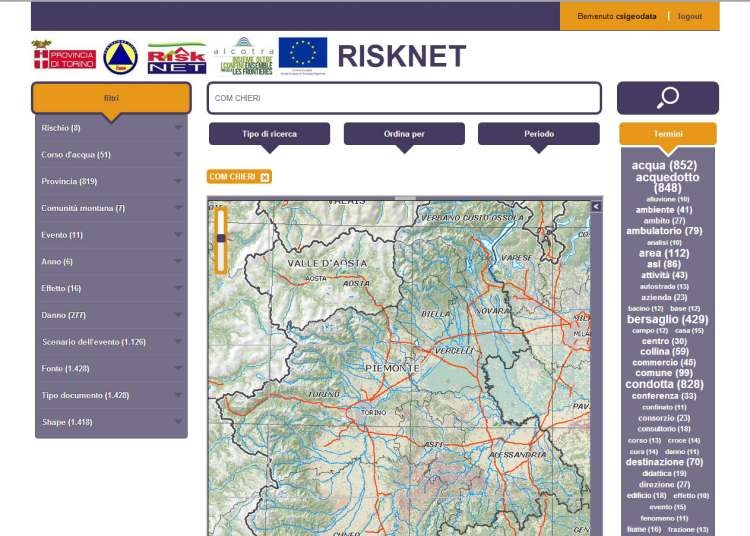The image size is (750, 536).
Task: Click the magnifying glass search icon
Action: pos(668,98)
